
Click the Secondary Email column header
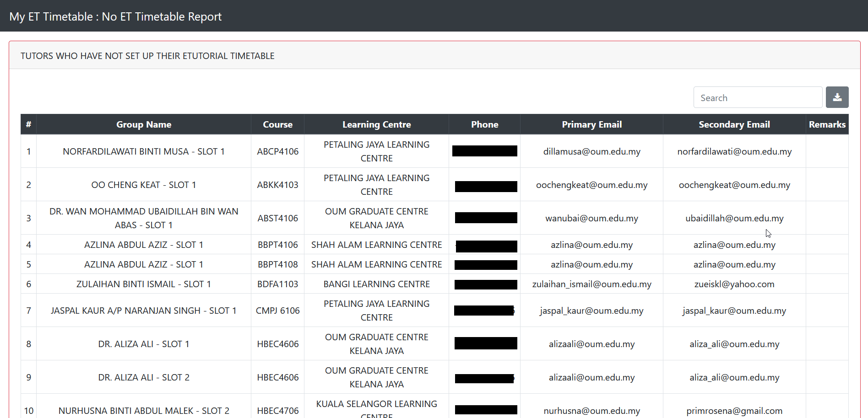(x=734, y=124)
